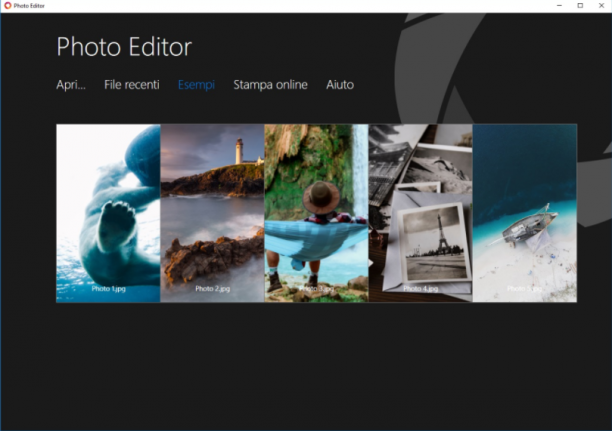612x431 pixels.
Task: Click the Photo Editor app icon in title bar
Action: (7, 5)
